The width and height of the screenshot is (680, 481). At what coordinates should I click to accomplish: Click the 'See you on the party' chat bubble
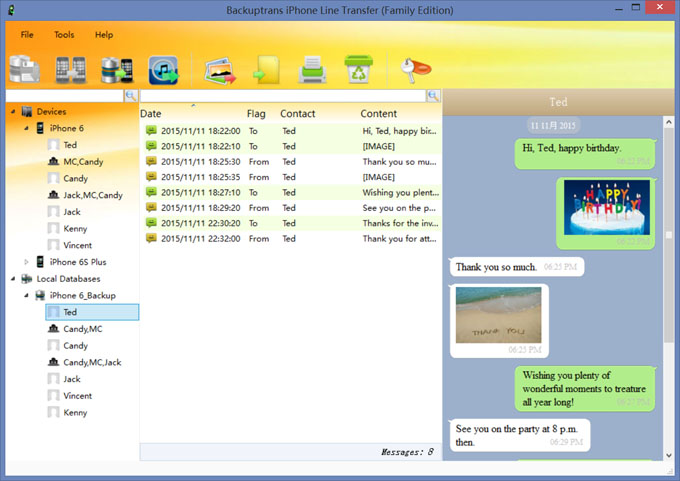tap(520, 435)
